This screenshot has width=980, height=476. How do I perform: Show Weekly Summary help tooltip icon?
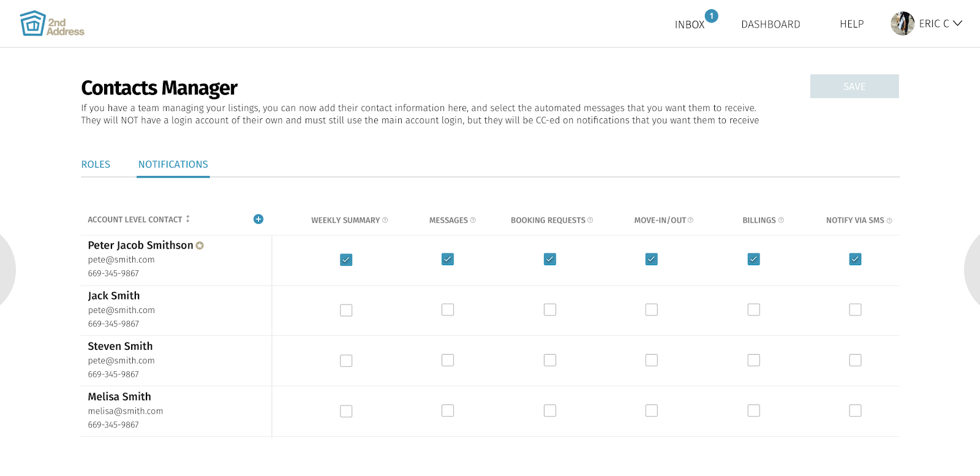click(x=385, y=220)
